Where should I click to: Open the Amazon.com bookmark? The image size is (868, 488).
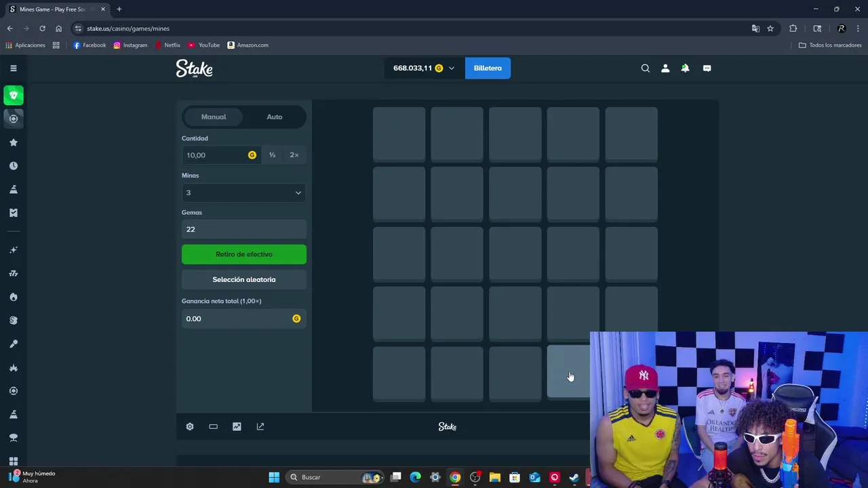coord(248,45)
